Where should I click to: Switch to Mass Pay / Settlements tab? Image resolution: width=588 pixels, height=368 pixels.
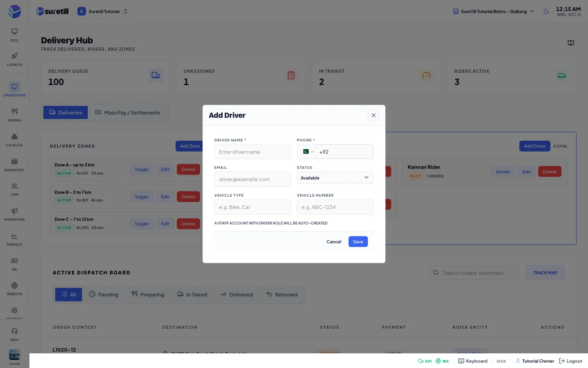point(128,112)
